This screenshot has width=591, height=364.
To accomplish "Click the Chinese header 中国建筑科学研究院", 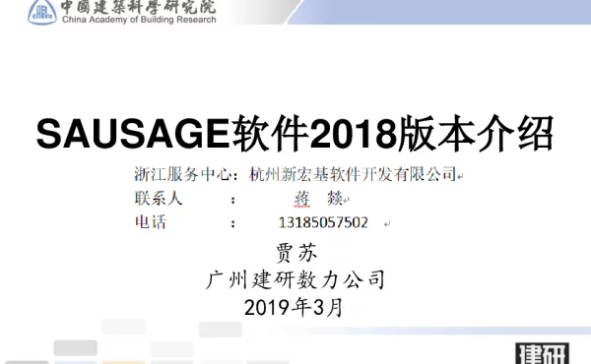I will [x=138, y=7].
